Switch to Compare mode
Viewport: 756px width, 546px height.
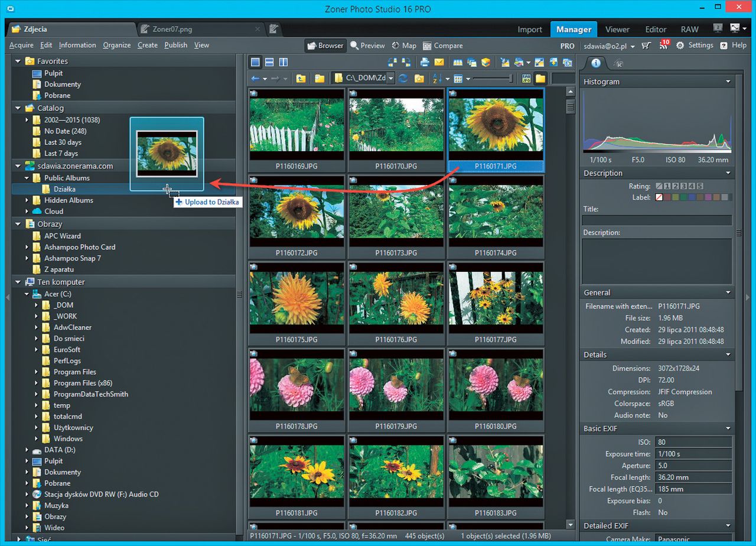pyautogui.click(x=443, y=45)
